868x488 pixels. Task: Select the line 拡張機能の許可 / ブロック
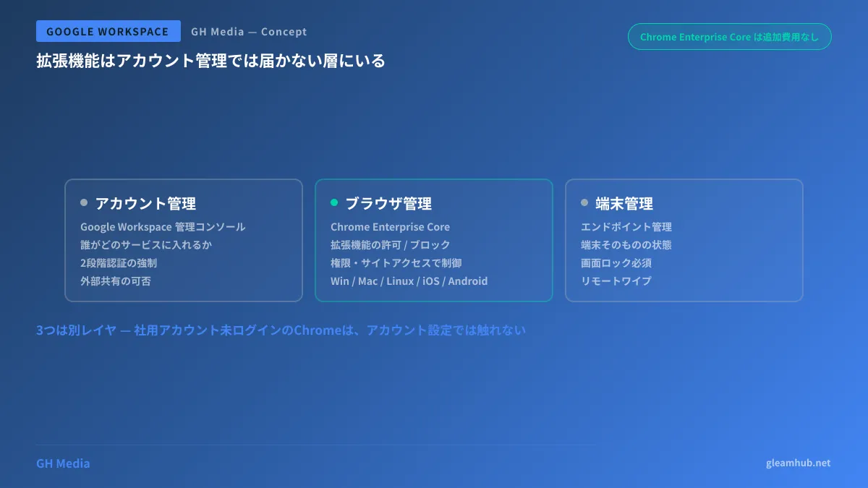pos(390,245)
